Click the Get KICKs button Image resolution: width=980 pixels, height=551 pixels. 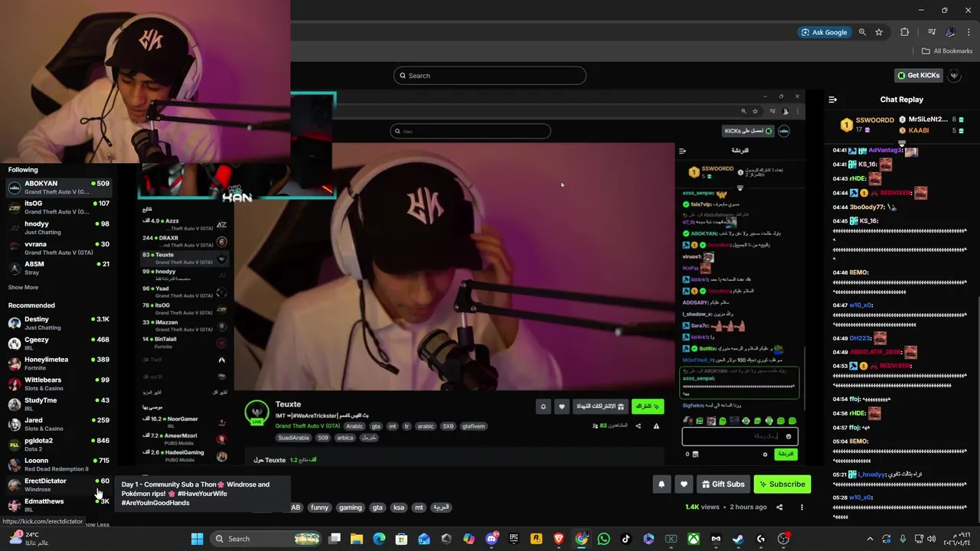click(x=918, y=75)
